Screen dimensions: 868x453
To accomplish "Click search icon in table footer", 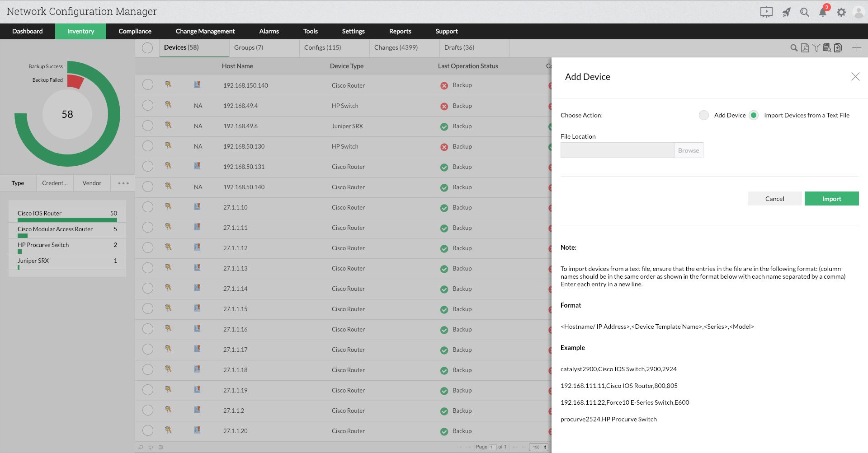I will pyautogui.click(x=141, y=447).
